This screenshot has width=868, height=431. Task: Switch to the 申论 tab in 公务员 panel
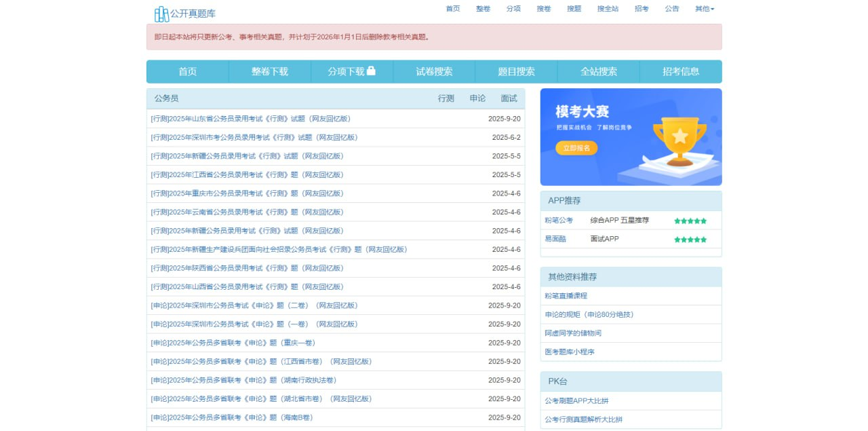pyautogui.click(x=477, y=98)
